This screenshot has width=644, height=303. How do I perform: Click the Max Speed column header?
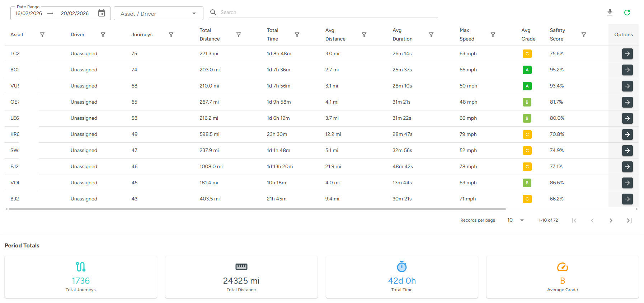click(x=467, y=35)
